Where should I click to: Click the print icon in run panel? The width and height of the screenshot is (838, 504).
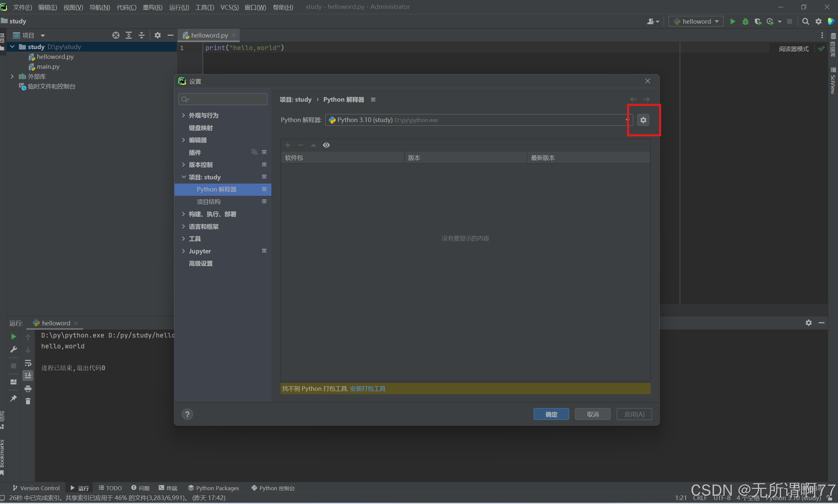click(x=28, y=389)
